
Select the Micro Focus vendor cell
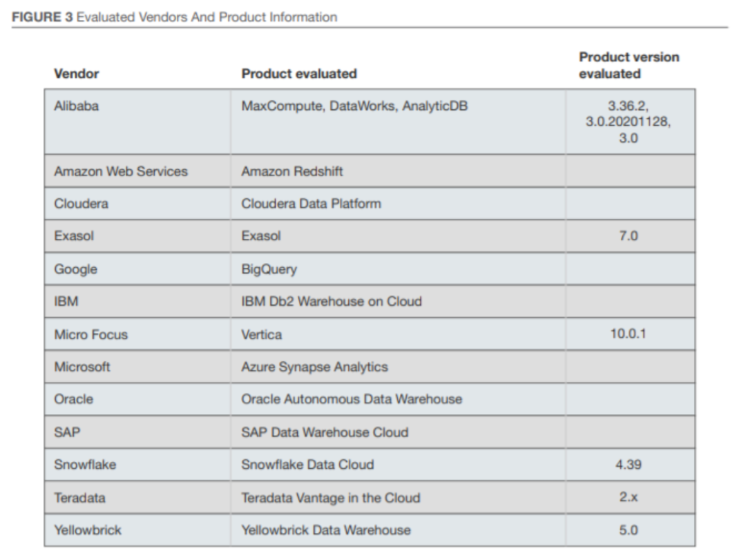tap(91, 334)
